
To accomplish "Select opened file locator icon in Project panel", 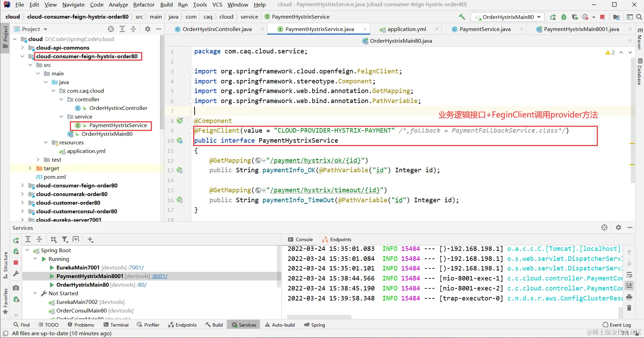I will pos(111,29).
